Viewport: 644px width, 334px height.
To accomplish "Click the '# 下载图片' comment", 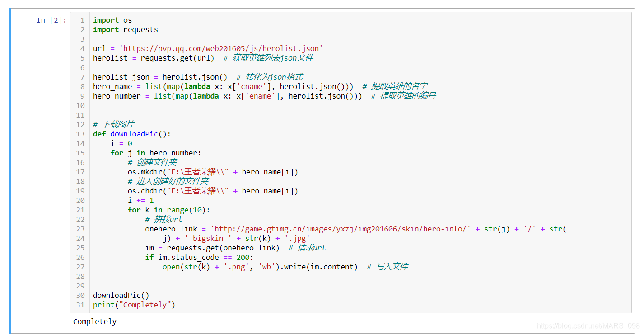I will (x=113, y=124).
